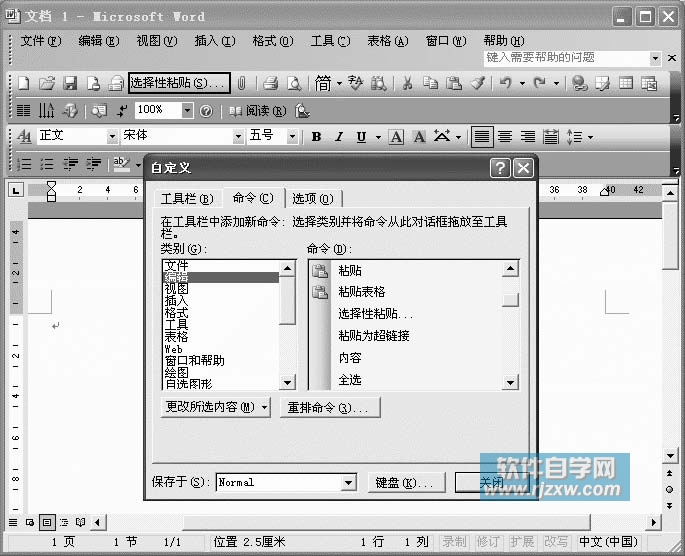Image resolution: width=685 pixels, height=556 pixels.
Task: Click the increase indent icon
Action: tap(93, 164)
